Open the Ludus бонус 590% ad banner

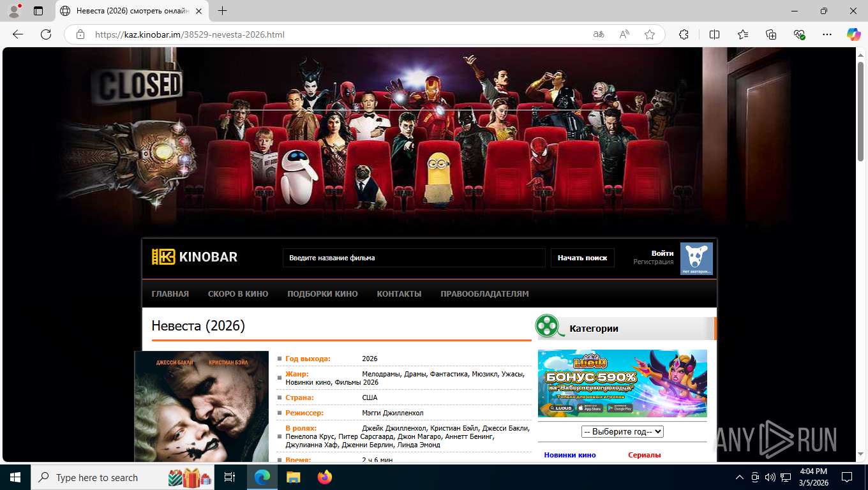[x=622, y=383]
